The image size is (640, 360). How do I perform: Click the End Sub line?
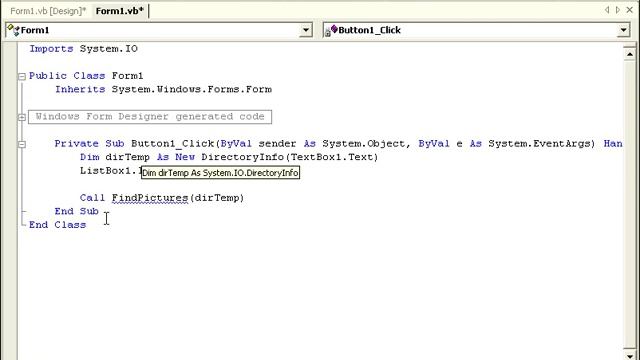pyautogui.click(x=77, y=211)
